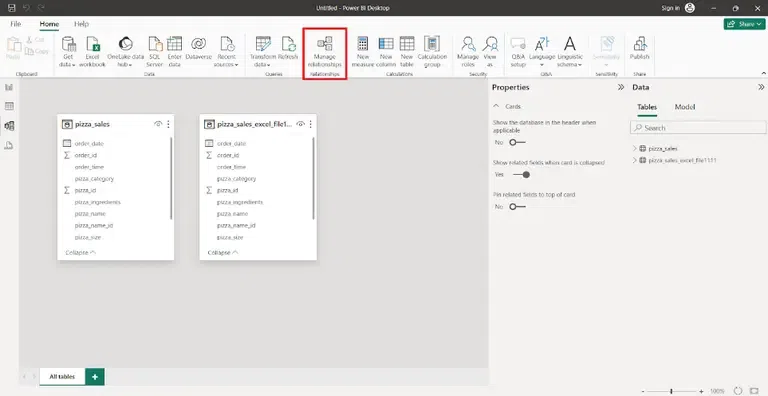
Task: Collapse the ribbon
Action: pos(763,73)
